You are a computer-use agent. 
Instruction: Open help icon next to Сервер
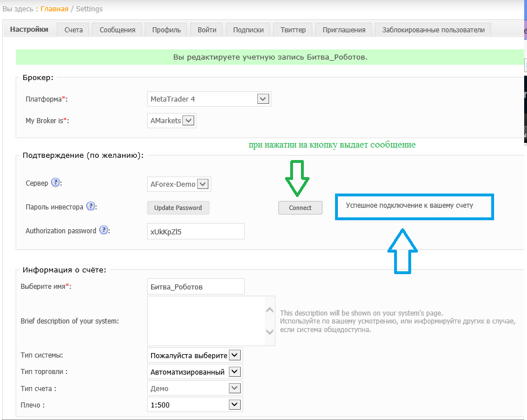pyautogui.click(x=56, y=182)
